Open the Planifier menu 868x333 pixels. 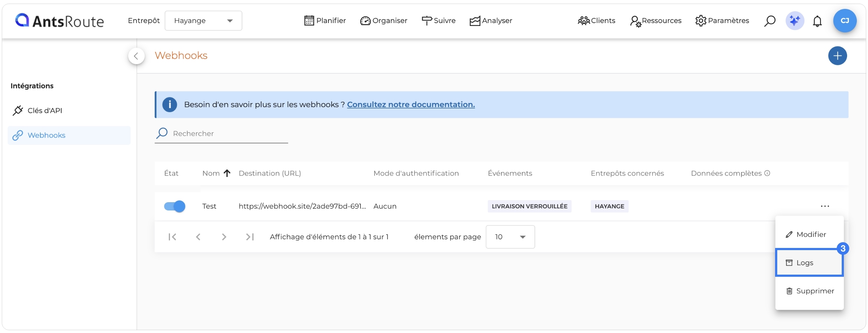(x=325, y=21)
